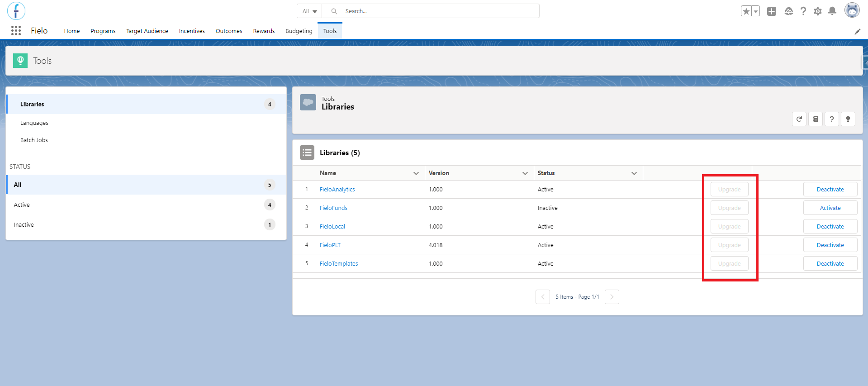
Task: Go to next page of libraries
Action: click(612, 297)
